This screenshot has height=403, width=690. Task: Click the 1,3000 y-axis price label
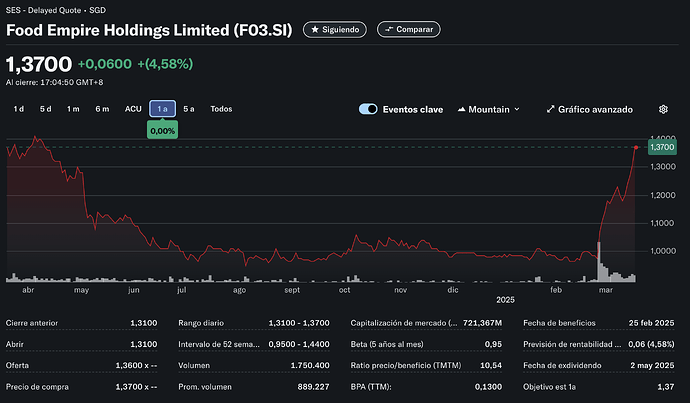point(663,167)
